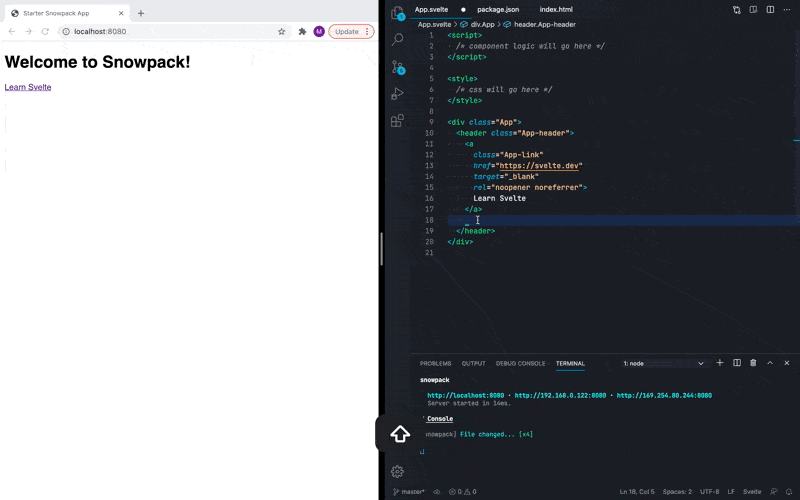Switch to the PROBLEMS panel tab
This screenshot has height=500, width=800.
435,363
